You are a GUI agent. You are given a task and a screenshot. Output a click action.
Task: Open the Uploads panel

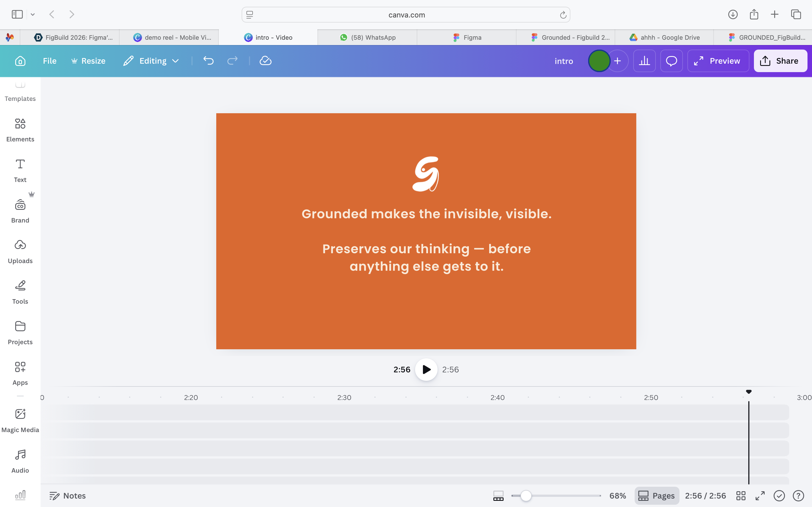20,252
